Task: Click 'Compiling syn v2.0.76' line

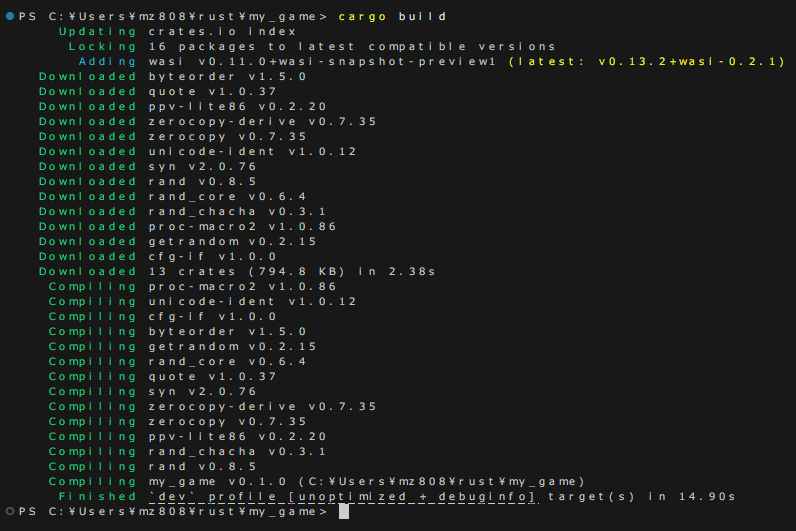Action: pyautogui.click(x=152, y=392)
